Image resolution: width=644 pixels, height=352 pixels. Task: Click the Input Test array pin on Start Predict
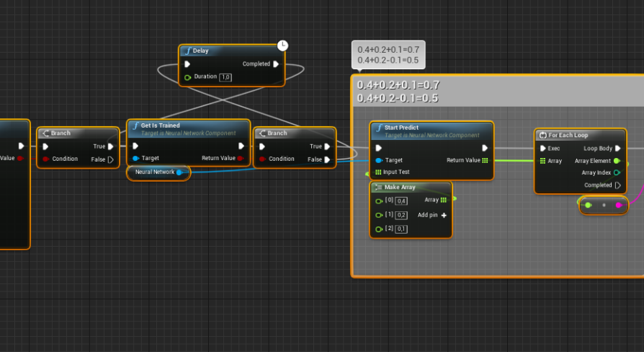pos(379,172)
